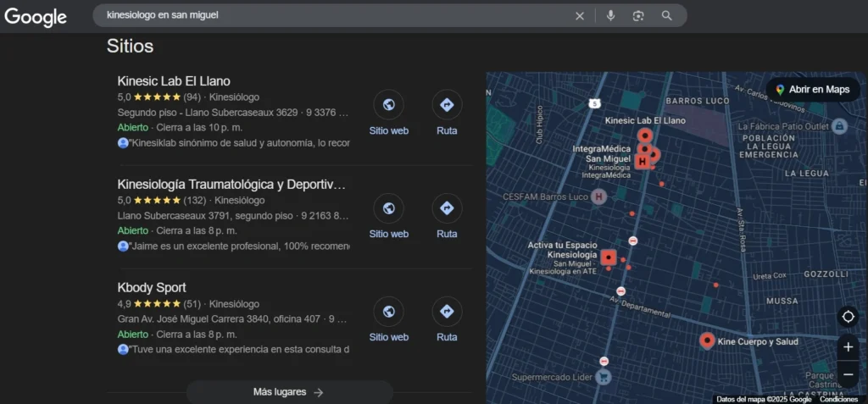Open the Kinesic Lab El Llano listing title

pos(174,80)
